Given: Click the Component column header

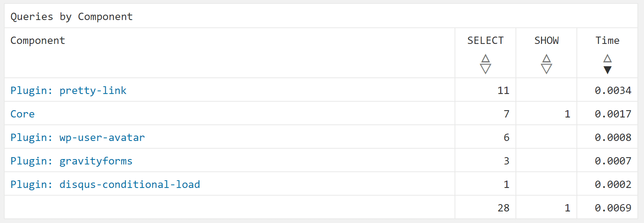Looking at the screenshot, I should (x=38, y=40).
